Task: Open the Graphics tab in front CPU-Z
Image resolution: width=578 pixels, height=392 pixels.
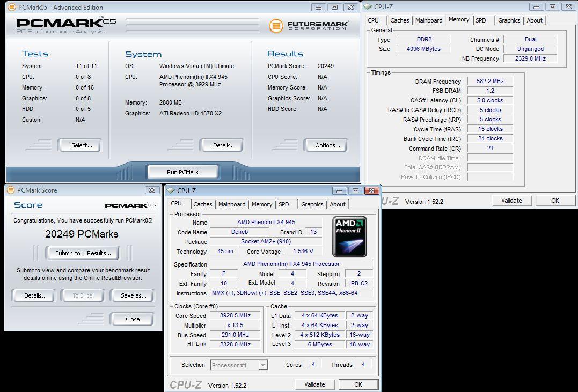Action: coord(312,204)
